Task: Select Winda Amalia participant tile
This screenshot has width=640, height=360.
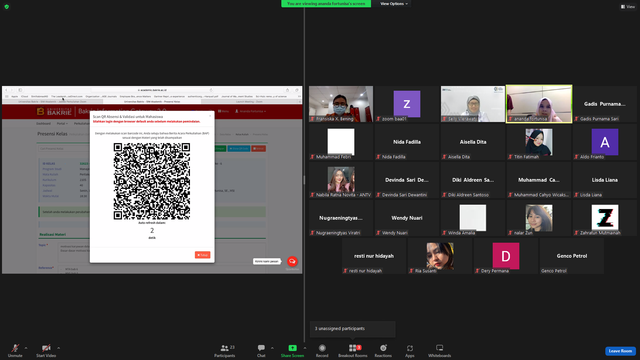Action: pyautogui.click(x=473, y=218)
